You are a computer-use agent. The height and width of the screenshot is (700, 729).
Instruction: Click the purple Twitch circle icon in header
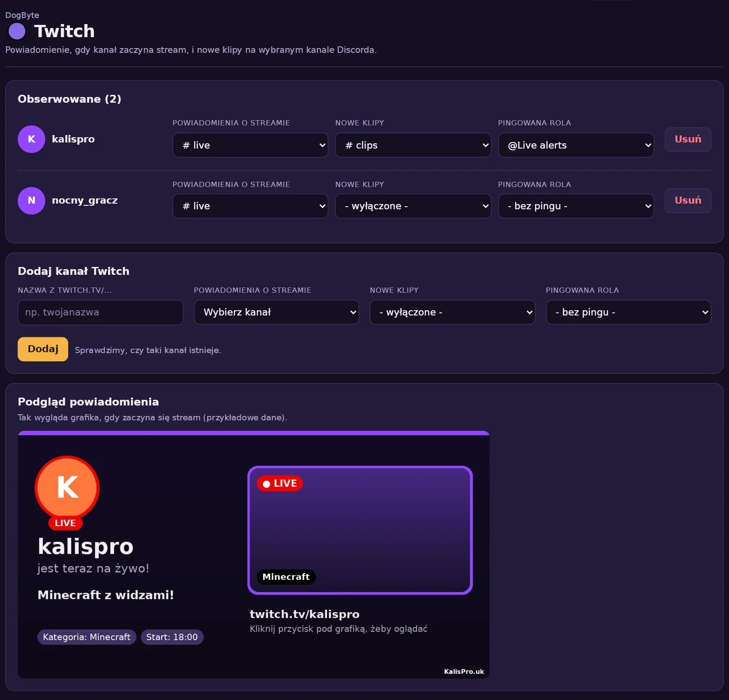(x=17, y=31)
